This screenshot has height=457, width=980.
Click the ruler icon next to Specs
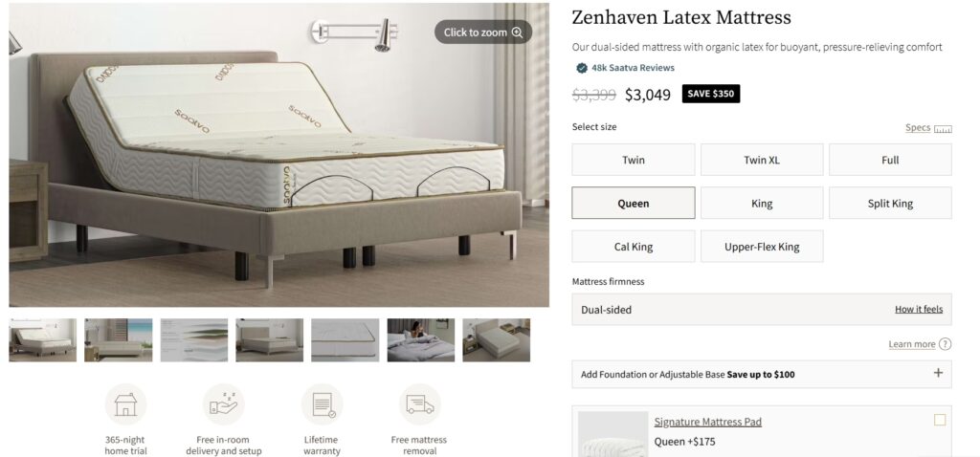coord(943,129)
